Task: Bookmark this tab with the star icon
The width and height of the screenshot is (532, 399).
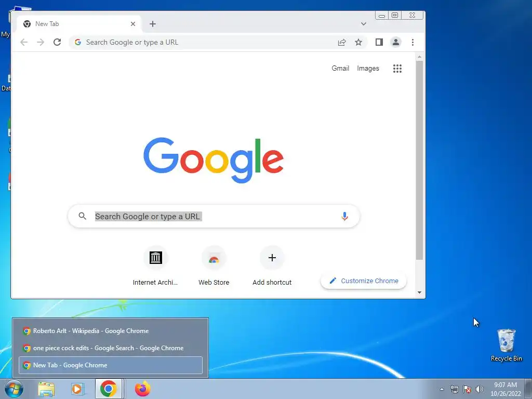Action: [x=358, y=42]
